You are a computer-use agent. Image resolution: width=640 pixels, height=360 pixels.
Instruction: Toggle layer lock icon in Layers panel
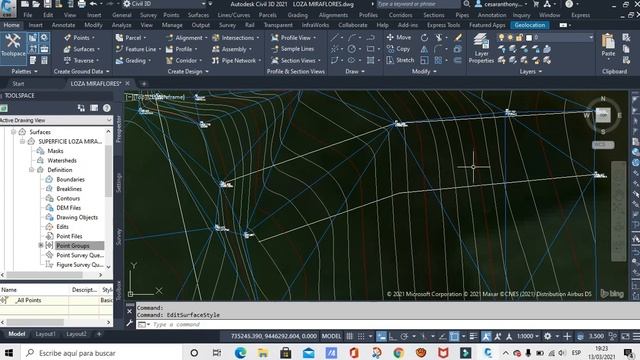pos(519,38)
